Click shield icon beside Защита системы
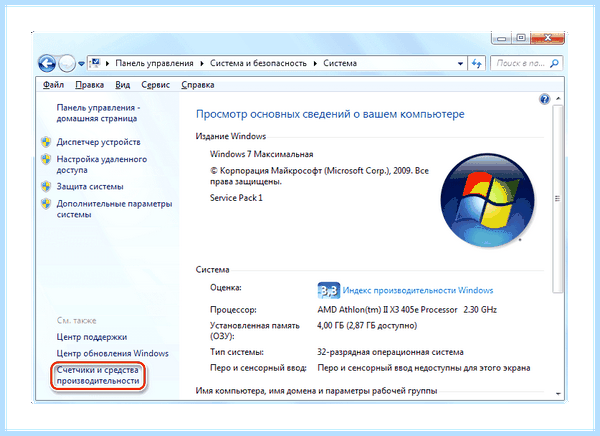This screenshot has width=600, height=436. click(x=46, y=186)
